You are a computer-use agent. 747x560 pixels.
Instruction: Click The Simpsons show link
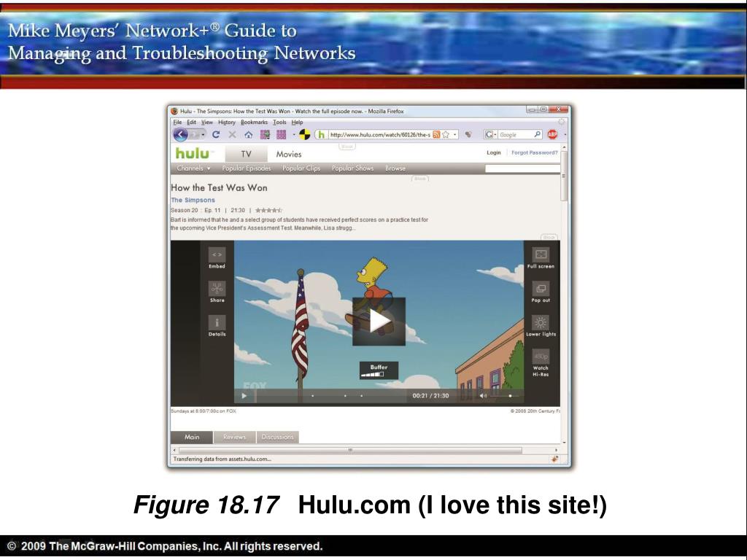point(193,200)
